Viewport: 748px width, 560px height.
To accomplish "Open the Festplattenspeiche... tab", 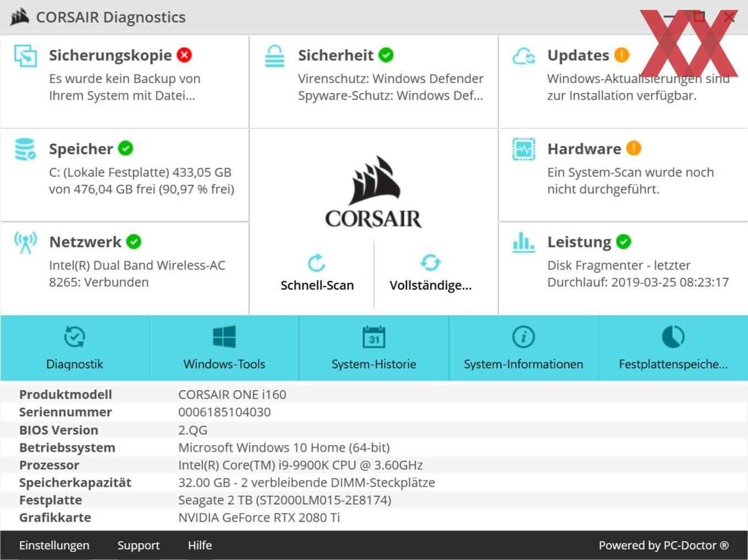I will tap(673, 348).
